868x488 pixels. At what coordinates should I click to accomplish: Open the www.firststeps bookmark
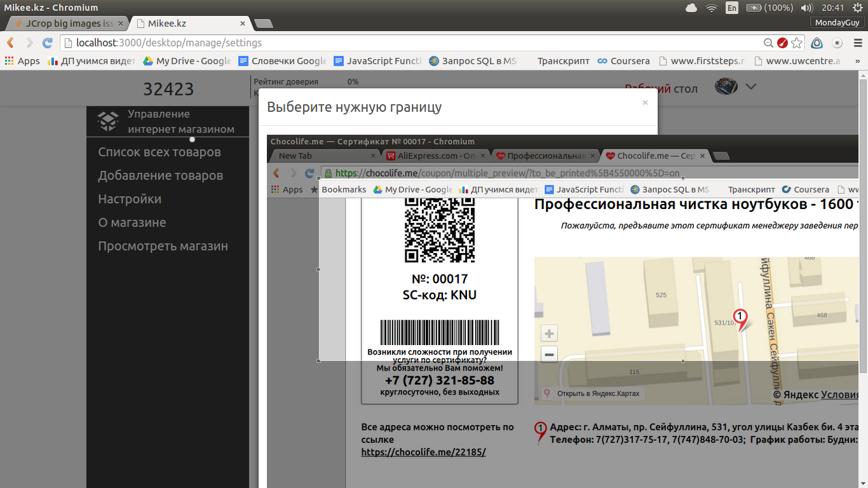tap(702, 61)
